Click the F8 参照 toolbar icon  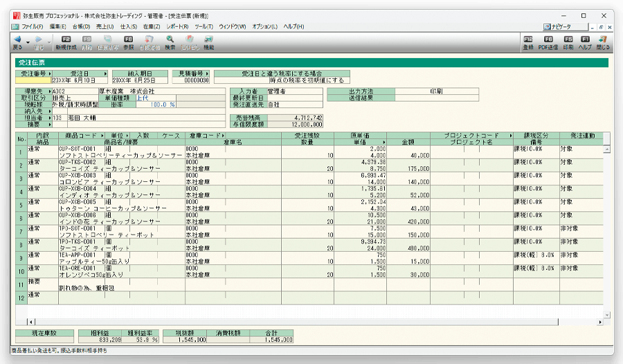(128, 39)
